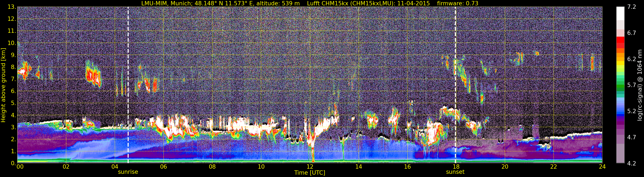Screen dimensions: 644x177
Task: Click the sunset label below the time axis
Action: coord(455,172)
